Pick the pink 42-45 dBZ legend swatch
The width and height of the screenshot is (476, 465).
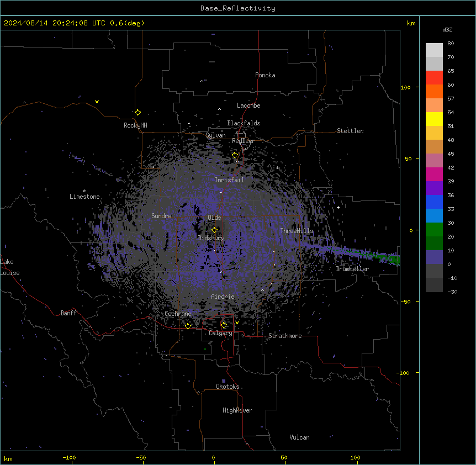(434, 161)
